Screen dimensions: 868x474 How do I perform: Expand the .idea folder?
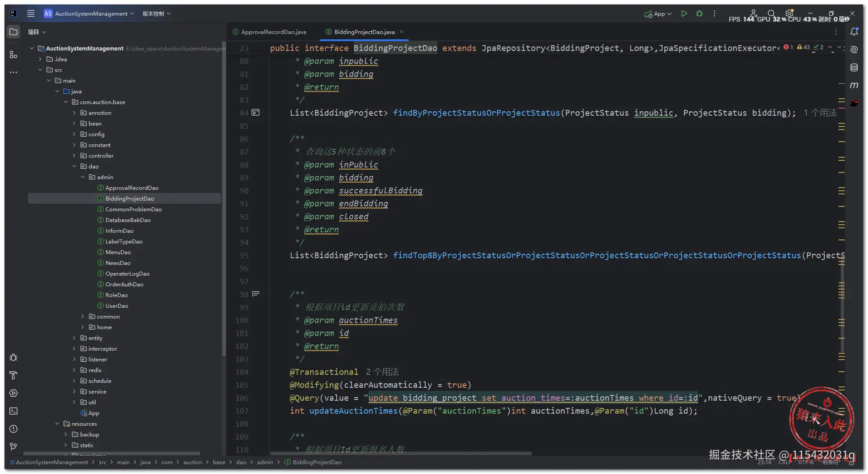(x=40, y=59)
